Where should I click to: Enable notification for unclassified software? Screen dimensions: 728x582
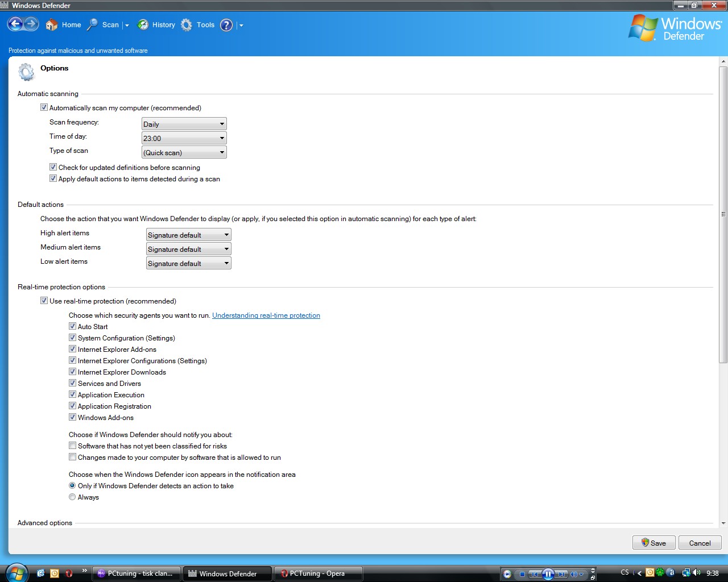click(x=72, y=446)
